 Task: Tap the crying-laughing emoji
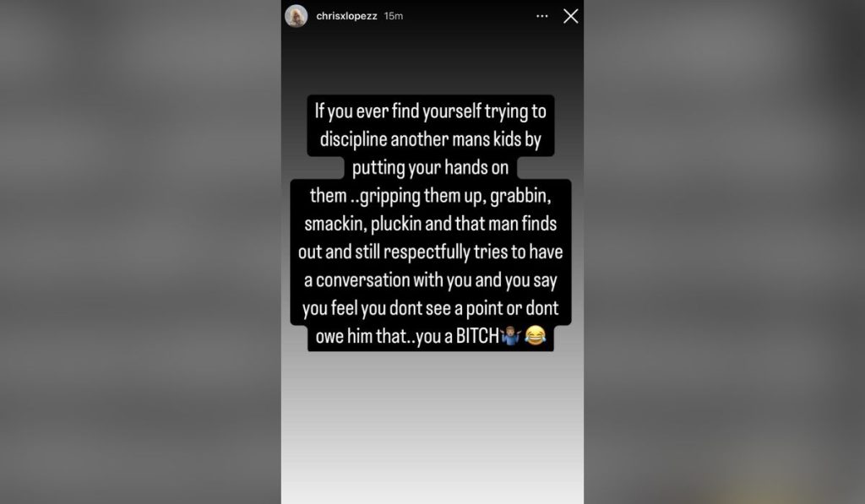(535, 335)
